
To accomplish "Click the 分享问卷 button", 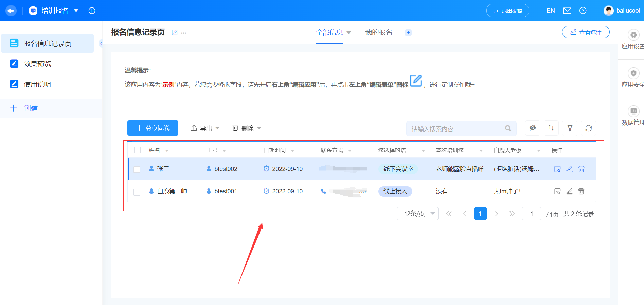I will (153, 128).
